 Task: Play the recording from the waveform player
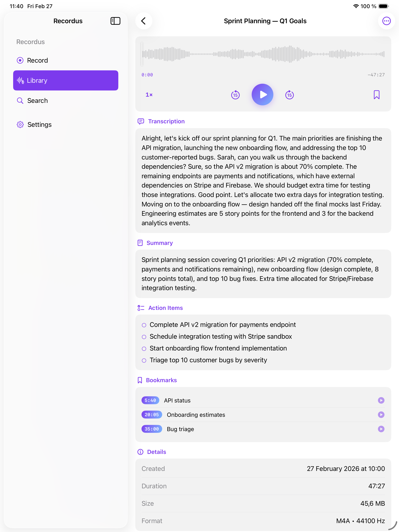pos(262,95)
